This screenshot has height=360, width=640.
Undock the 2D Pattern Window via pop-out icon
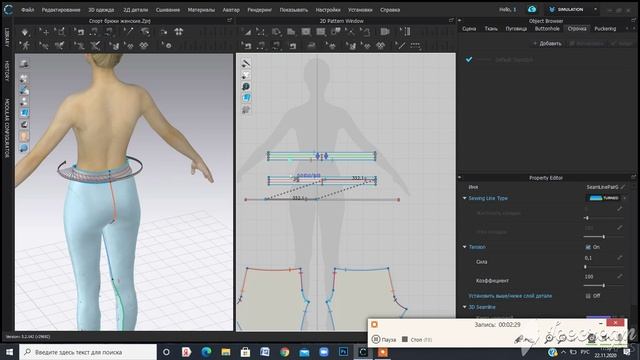(x=451, y=20)
